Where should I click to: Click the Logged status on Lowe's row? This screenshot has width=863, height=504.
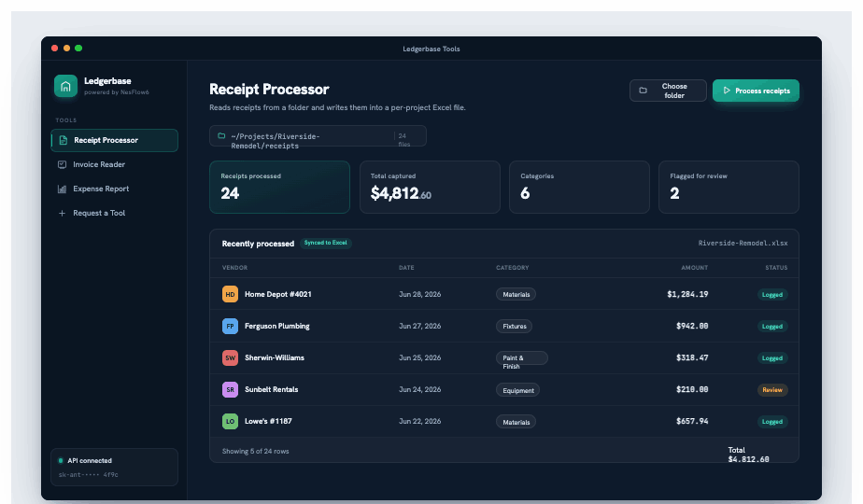pyautogui.click(x=772, y=422)
